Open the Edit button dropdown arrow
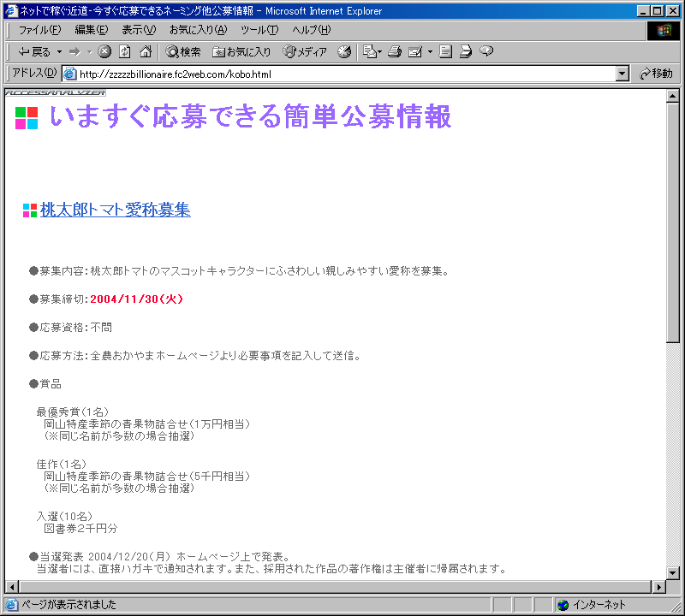The height and width of the screenshot is (616, 685). click(x=430, y=52)
